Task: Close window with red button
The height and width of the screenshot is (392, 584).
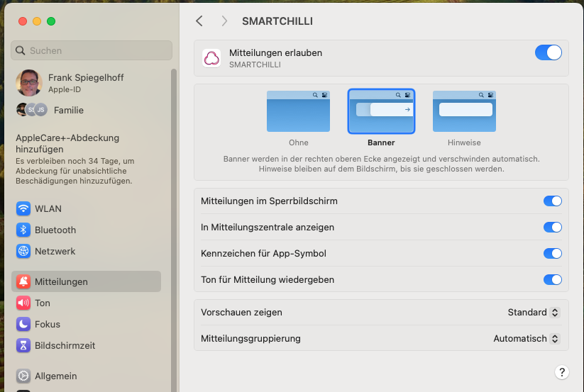Action: (x=23, y=21)
